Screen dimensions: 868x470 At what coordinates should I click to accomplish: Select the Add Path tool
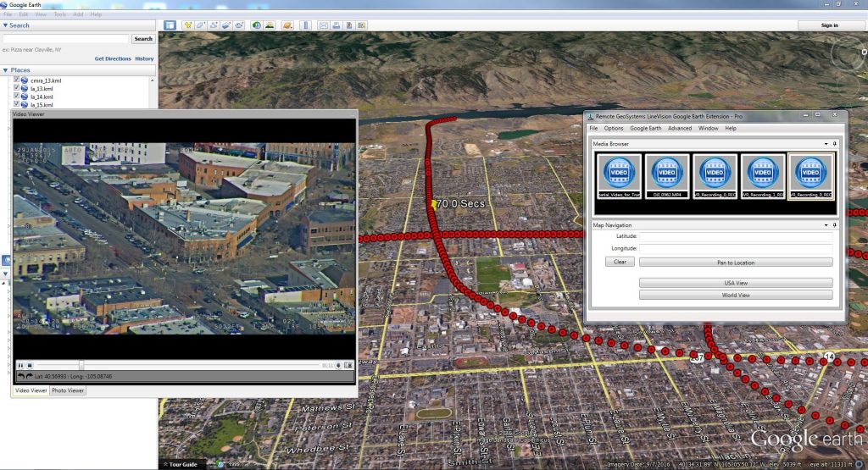[x=214, y=25]
